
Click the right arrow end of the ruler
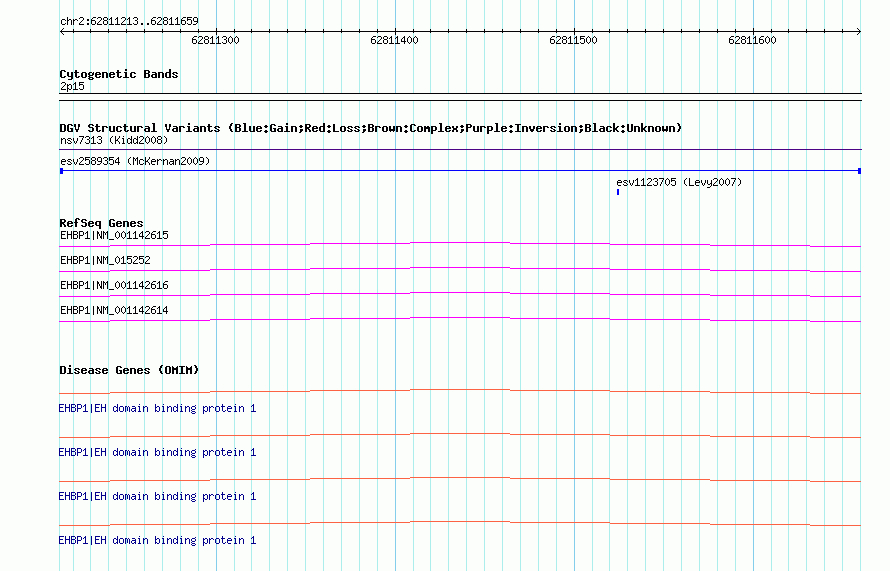coord(859,31)
